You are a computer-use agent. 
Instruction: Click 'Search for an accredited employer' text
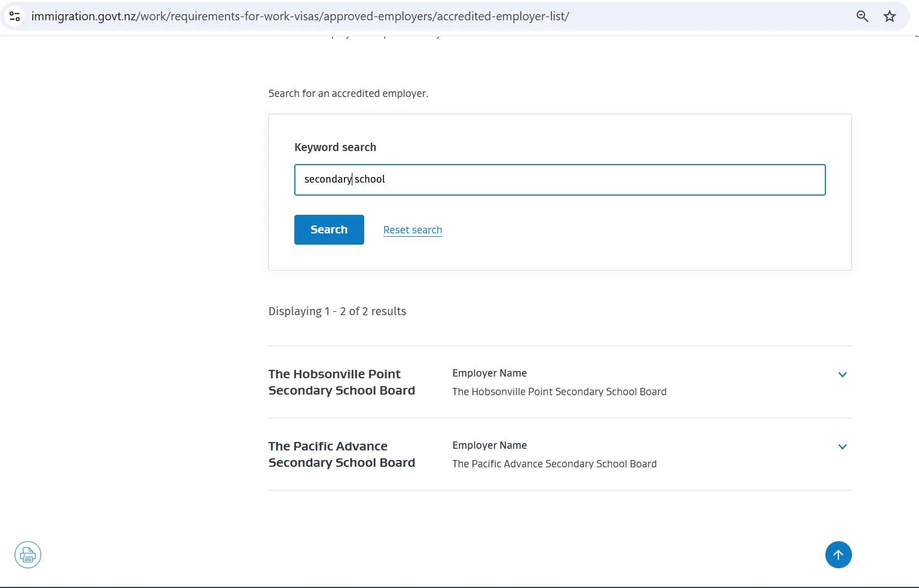click(348, 94)
